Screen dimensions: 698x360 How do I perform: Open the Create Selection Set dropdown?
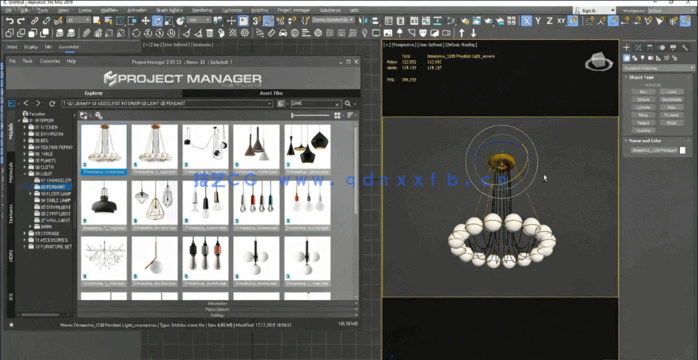(x=333, y=20)
